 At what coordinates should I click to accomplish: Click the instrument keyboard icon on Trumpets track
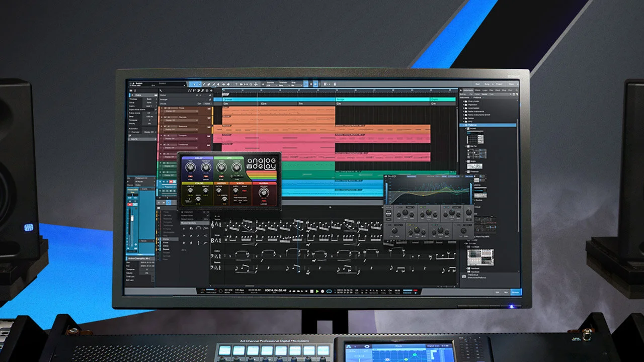click(x=209, y=136)
